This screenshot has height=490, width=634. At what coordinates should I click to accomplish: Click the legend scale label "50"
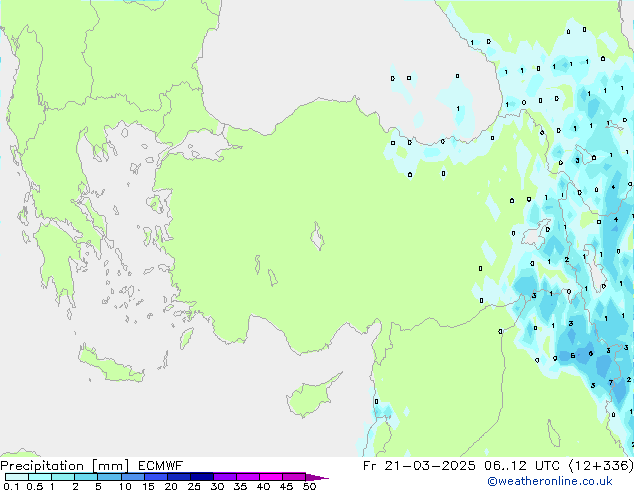tap(309, 486)
